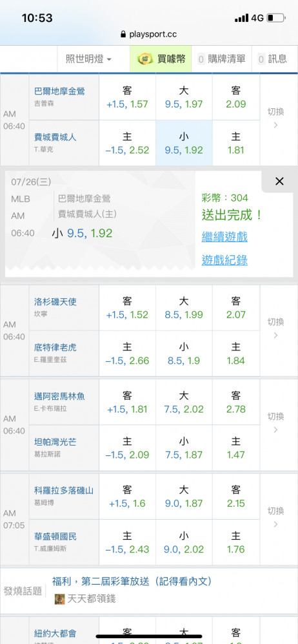Click the 繼續遊戲 link
298x644 pixels.
(224, 237)
